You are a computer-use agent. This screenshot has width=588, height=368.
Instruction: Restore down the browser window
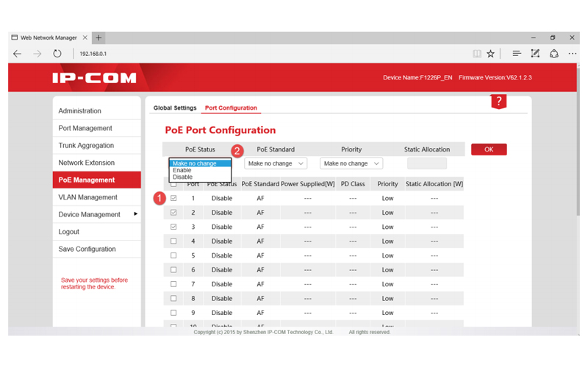553,38
